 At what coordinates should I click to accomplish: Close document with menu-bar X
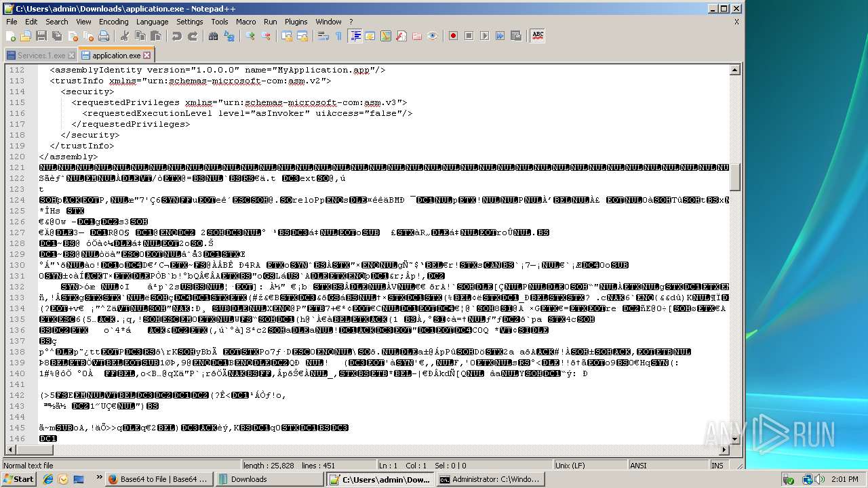[736, 22]
